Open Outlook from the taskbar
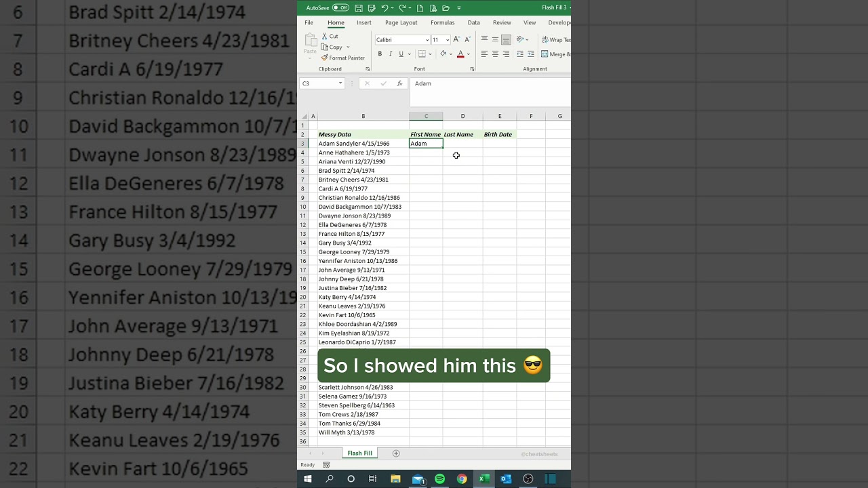 pos(506,479)
